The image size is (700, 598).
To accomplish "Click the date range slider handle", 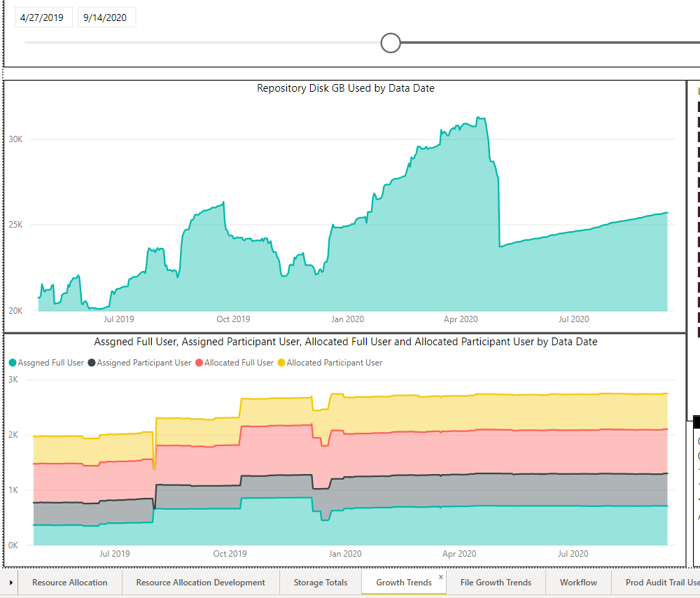I will point(391,43).
